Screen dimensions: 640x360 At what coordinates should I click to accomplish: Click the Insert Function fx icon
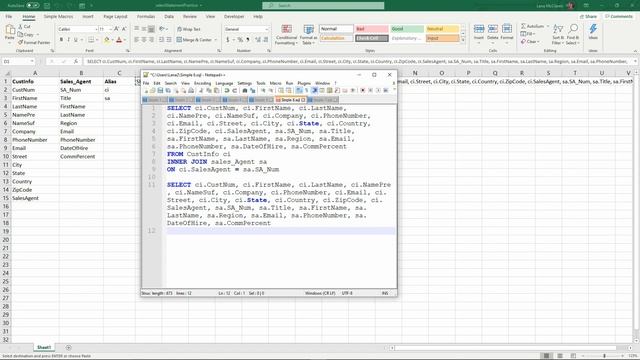click(x=76, y=61)
